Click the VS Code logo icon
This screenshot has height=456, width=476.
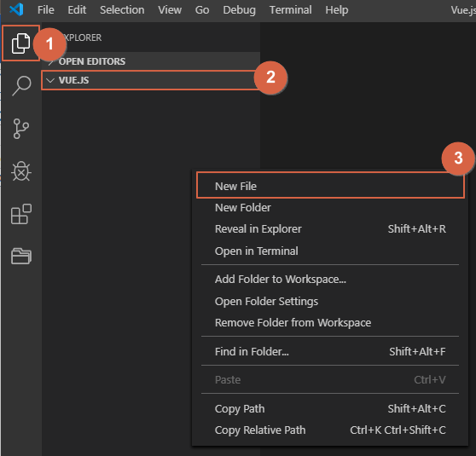pos(16,9)
